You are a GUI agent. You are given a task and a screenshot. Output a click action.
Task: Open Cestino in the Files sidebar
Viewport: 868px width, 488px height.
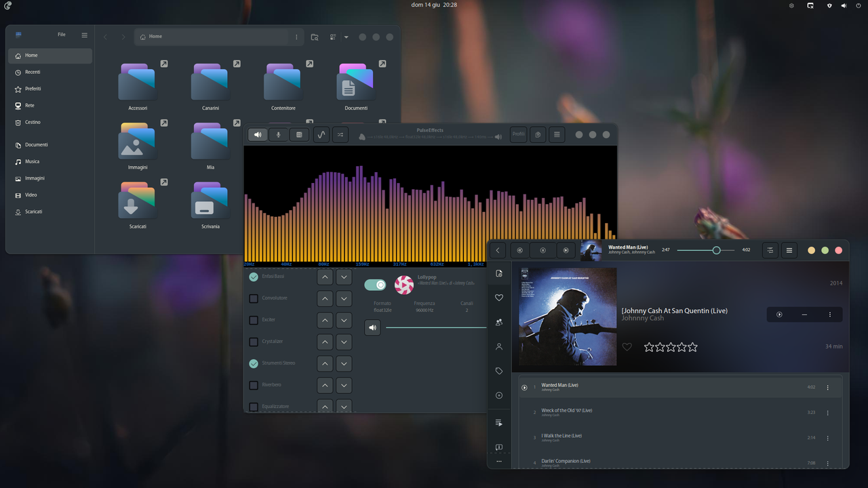point(50,122)
